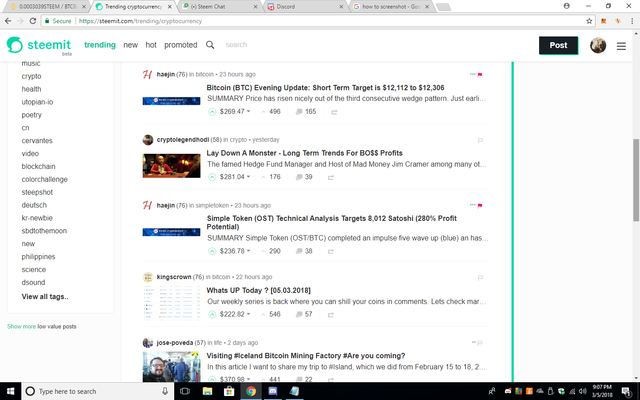The width and height of the screenshot is (640, 400).
Task: Show voters list for 290 votes
Action: pos(271,251)
